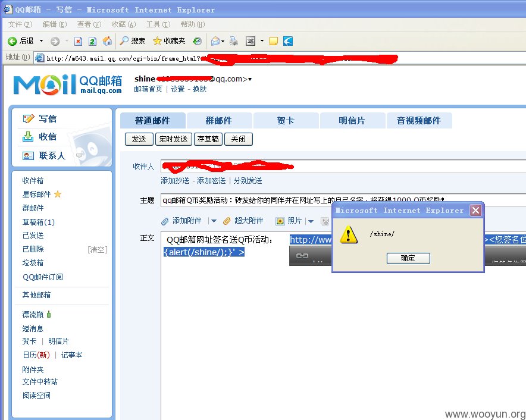Click the yellow note toolbar icon
The image size is (526, 420).
pos(274,41)
